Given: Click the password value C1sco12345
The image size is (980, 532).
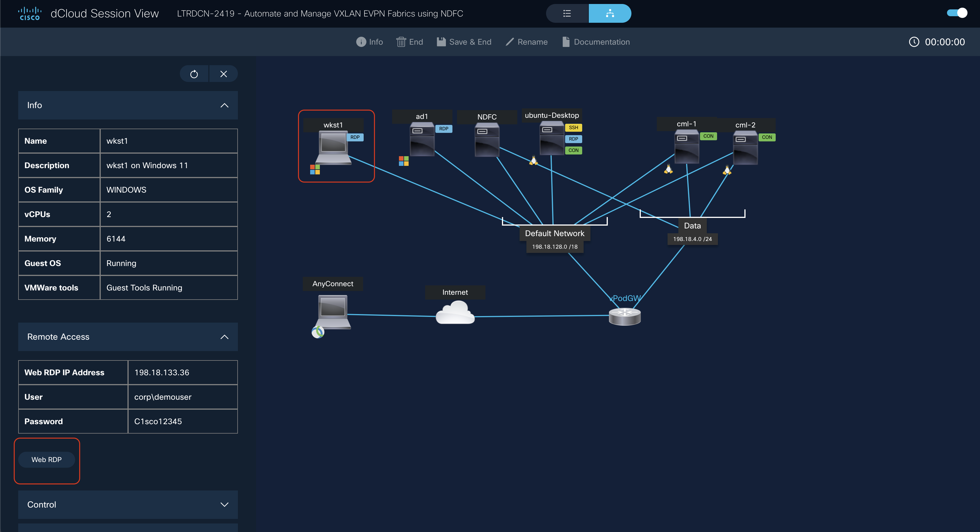Looking at the screenshot, I should [x=158, y=421].
